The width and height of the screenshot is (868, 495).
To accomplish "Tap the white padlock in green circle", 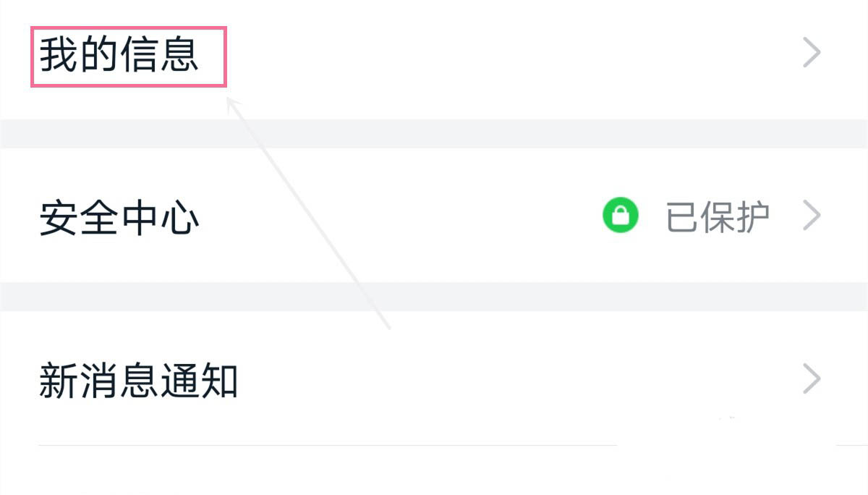I will (x=620, y=216).
